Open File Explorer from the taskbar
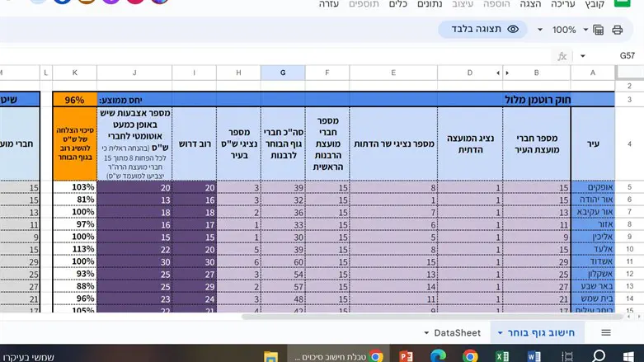 pyautogui.click(x=270, y=357)
